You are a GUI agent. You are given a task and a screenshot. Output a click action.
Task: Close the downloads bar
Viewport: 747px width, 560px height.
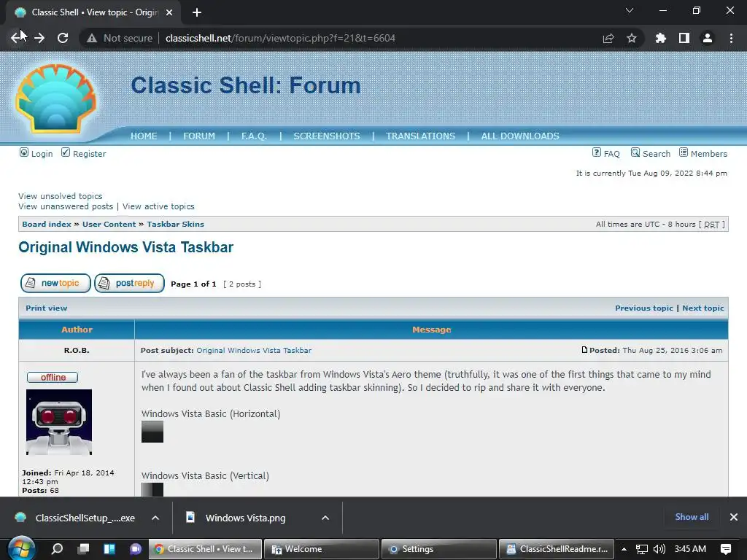[734, 517]
